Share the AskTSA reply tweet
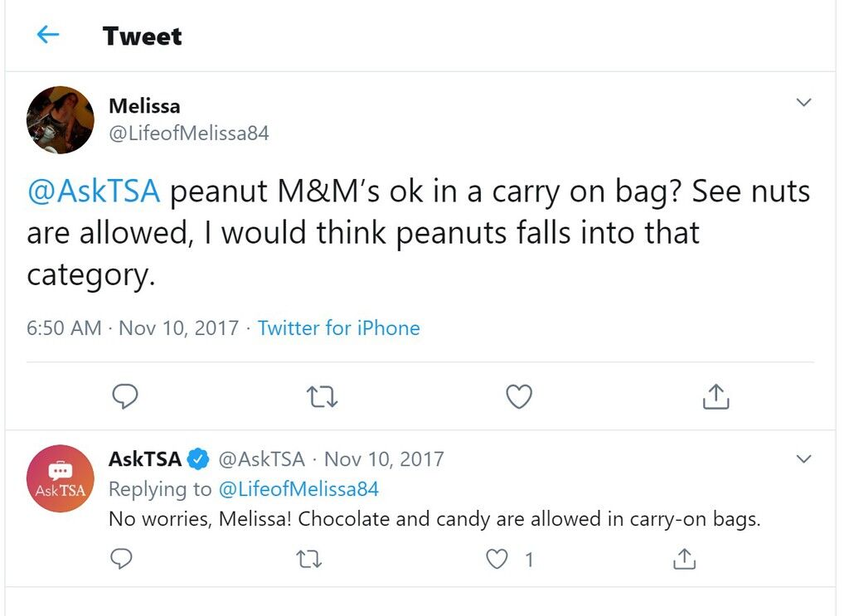 (684, 559)
